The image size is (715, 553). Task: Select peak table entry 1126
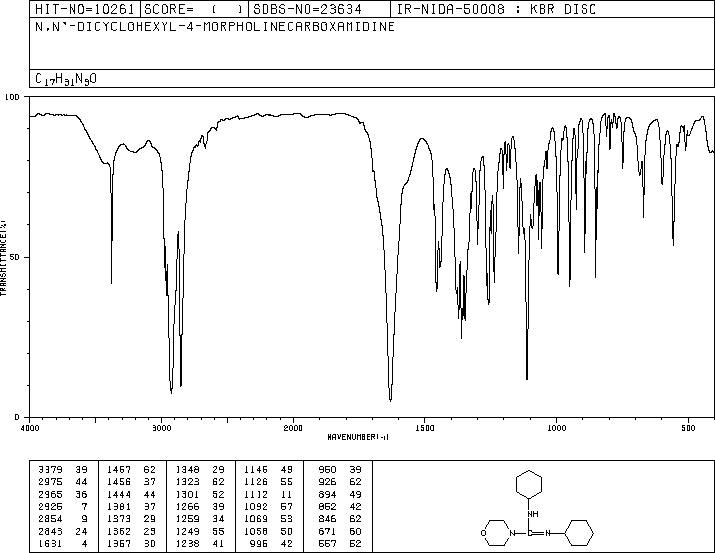tap(256, 482)
